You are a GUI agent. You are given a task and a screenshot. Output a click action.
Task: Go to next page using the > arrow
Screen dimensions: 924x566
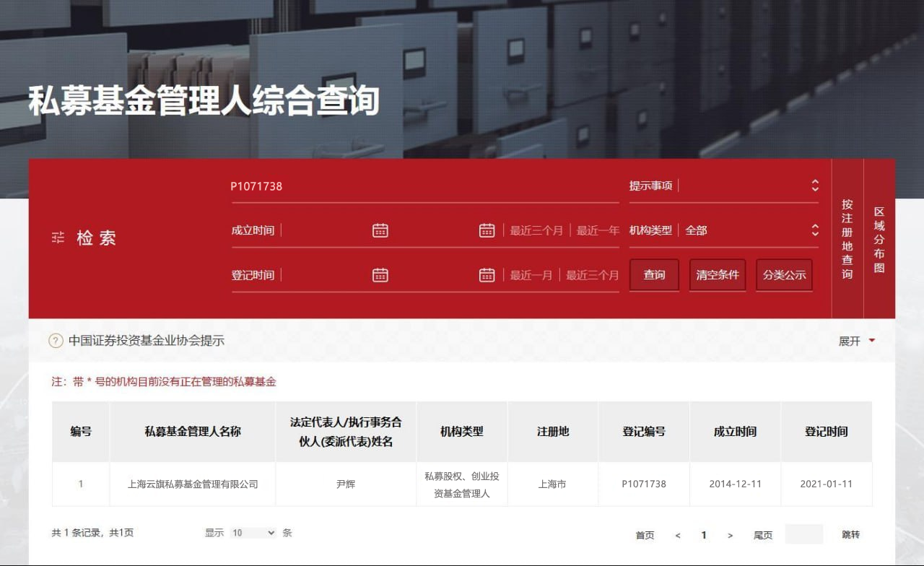(x=731, y=535)
